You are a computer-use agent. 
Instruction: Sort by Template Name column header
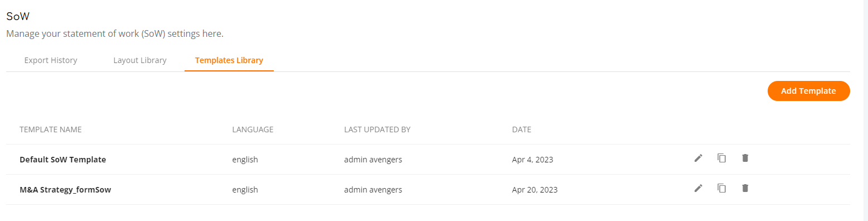51,129
